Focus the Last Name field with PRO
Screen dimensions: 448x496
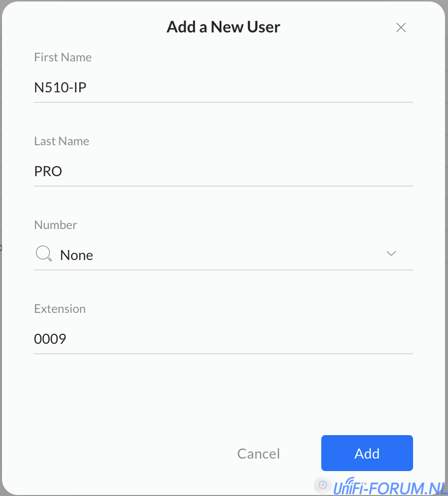(x=223, y=172)
